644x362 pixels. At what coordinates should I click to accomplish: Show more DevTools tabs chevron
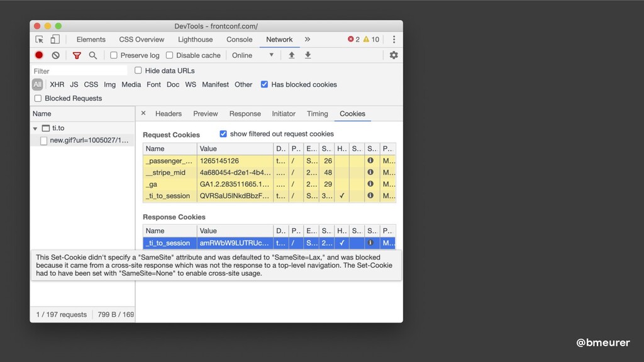(x=307, y=40)
